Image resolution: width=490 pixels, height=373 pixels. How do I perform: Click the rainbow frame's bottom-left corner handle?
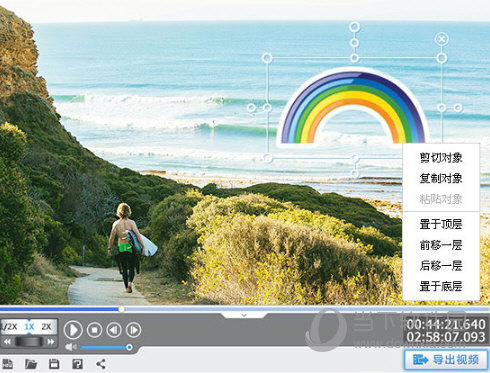pos(268,158)
